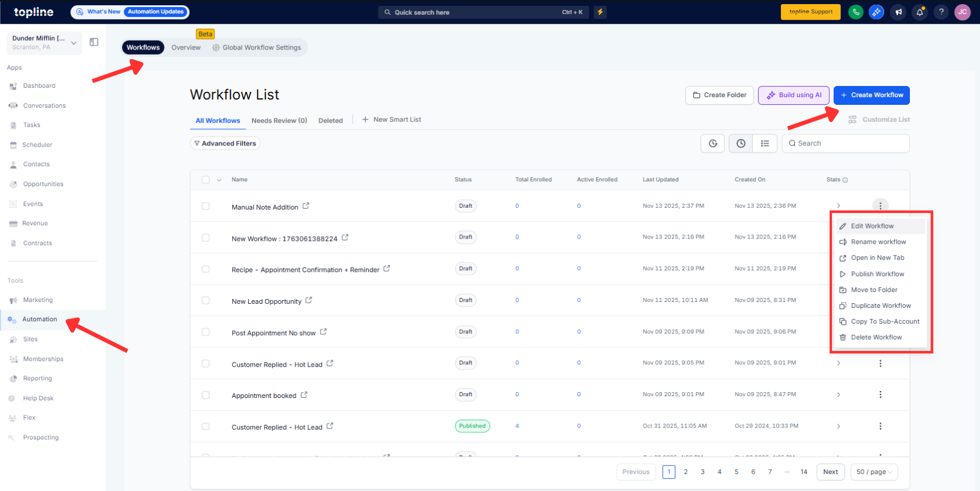Go to page 3 in pagination
The width and height of the screenshot is (980, 491).
[x=702, y=472]
